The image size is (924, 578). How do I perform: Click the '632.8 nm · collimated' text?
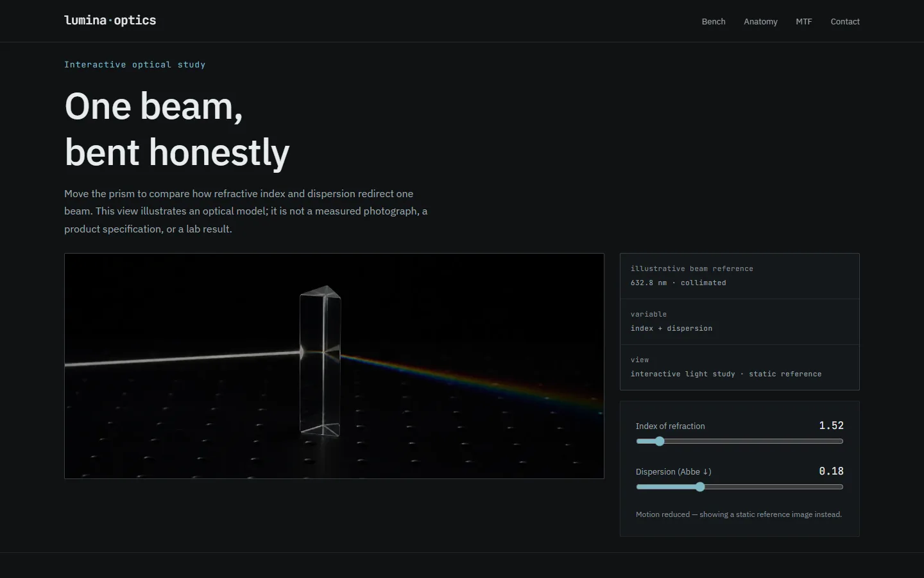tap(678, 283)
